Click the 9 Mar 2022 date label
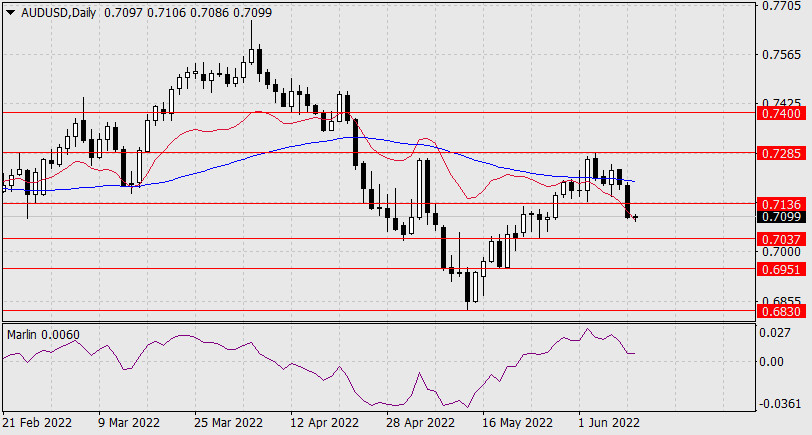 129,423
